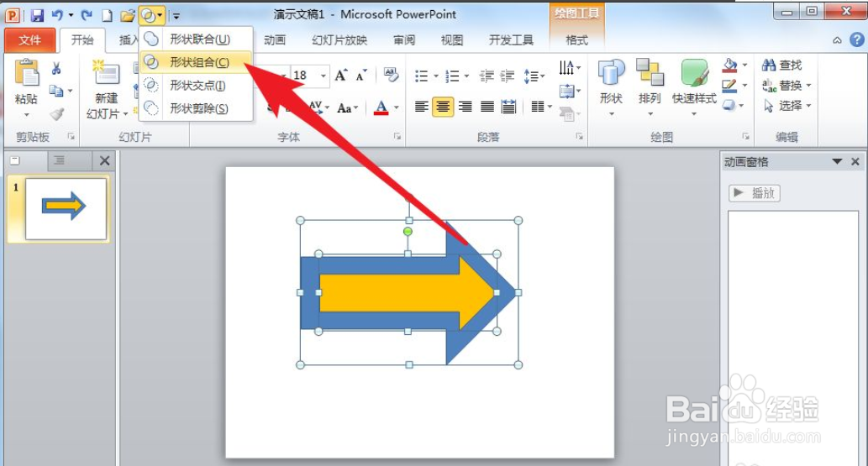This screenshot has height=466, width=868.
Task: Click the Open folder icon
Action: coord(128,15)
